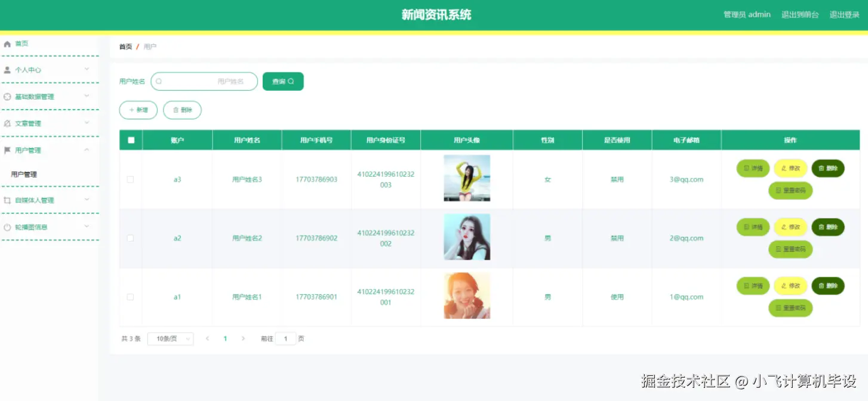This screenshot has height=401, width=868.
Task: Click the trash icon on the batch 删除 button
Action: [176, 110]
